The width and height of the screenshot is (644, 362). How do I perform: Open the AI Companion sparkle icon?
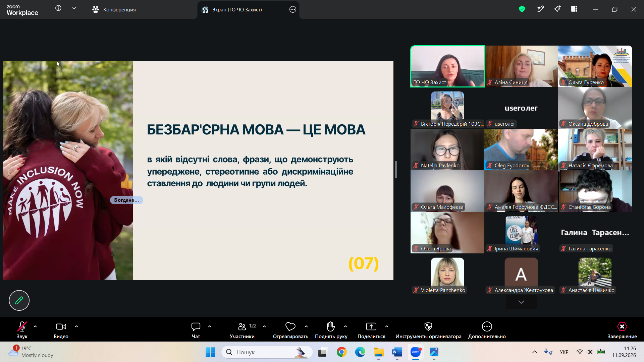(557, 9)
